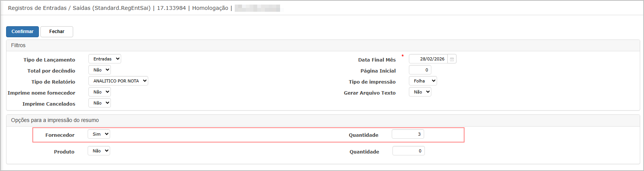644x171 pixels.
Task: Click the Confirmar button
Action: pyautogui.click(x=22, y=32)
